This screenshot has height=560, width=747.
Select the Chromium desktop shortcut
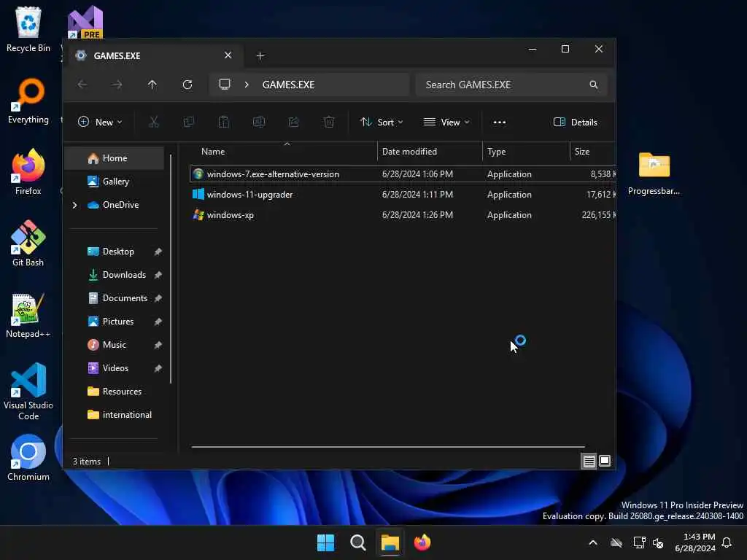pos(28,458)
